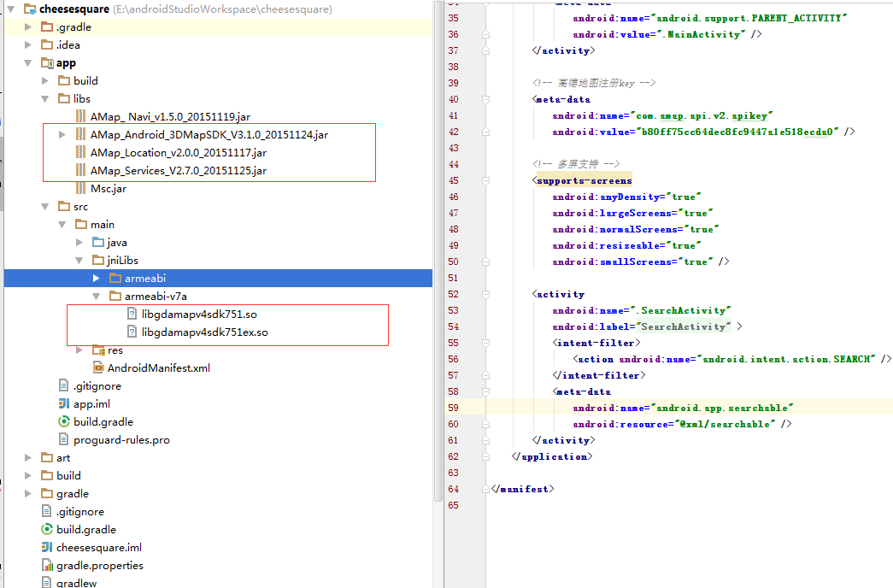This screenshot has height=588, width=893.
Task: Click the AMap_ Navi jar file icon
Action: point(81,117)
